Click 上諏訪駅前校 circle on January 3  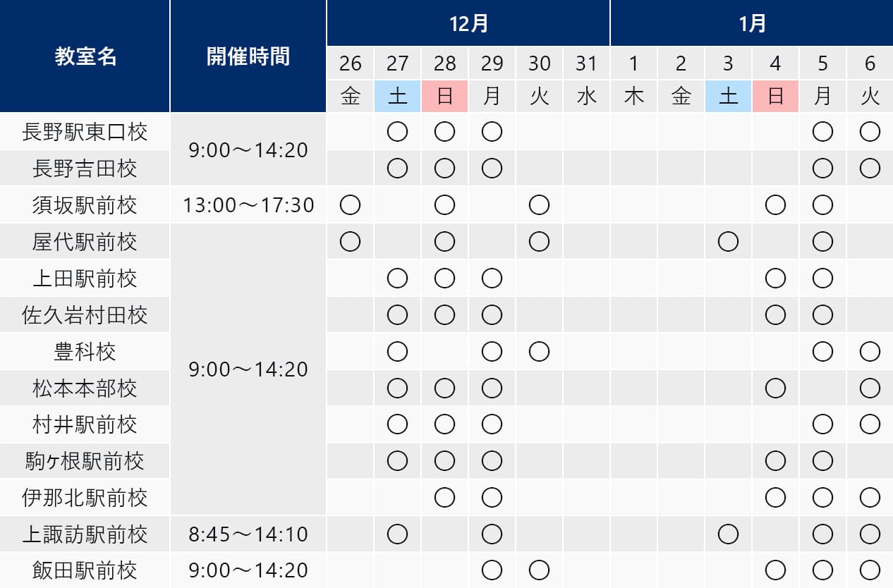coord(728,534)
